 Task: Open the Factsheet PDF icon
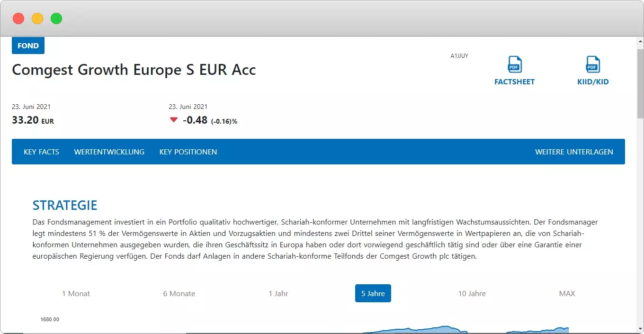[514, 64]
